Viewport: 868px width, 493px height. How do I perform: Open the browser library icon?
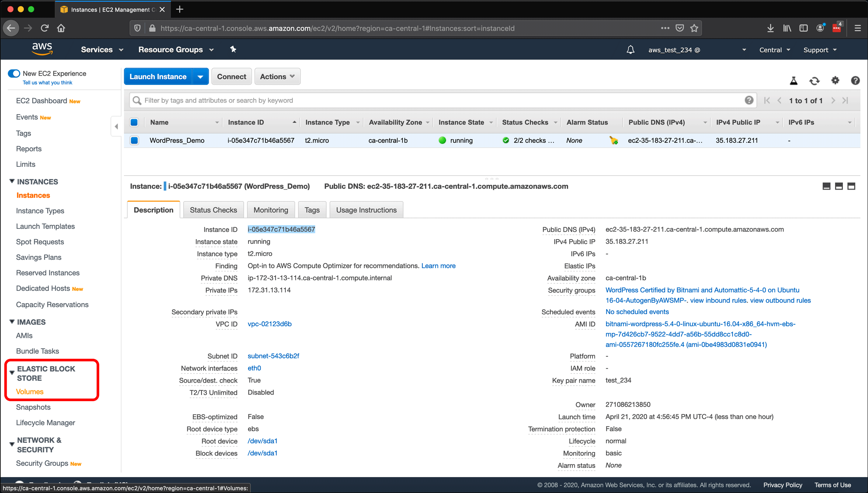[787, 28]
